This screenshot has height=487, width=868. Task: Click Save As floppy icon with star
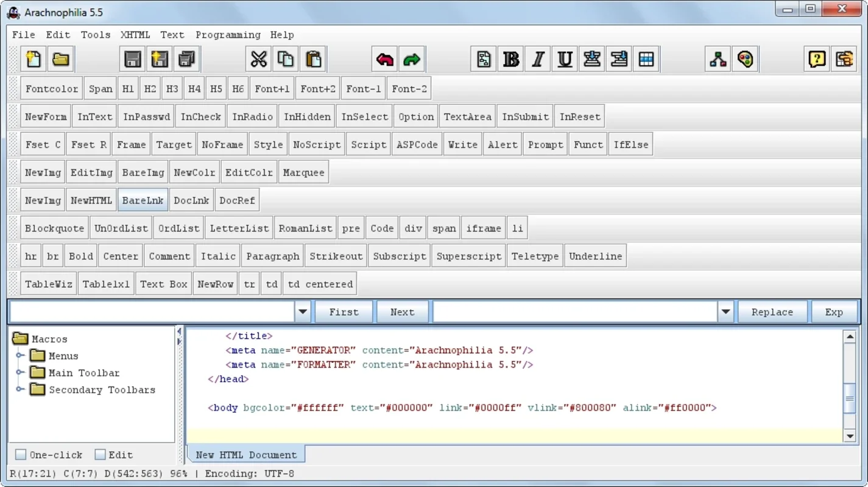click(160, 59)
